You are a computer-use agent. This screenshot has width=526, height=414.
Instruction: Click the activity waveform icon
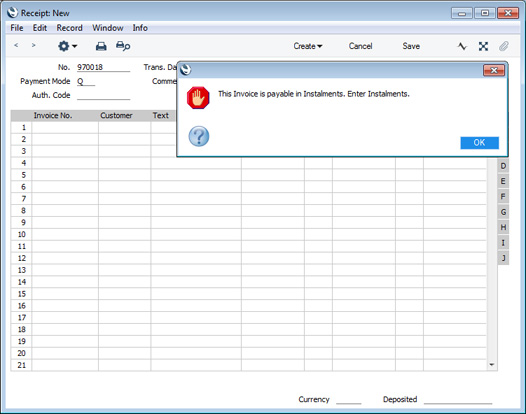coord(462,46)
